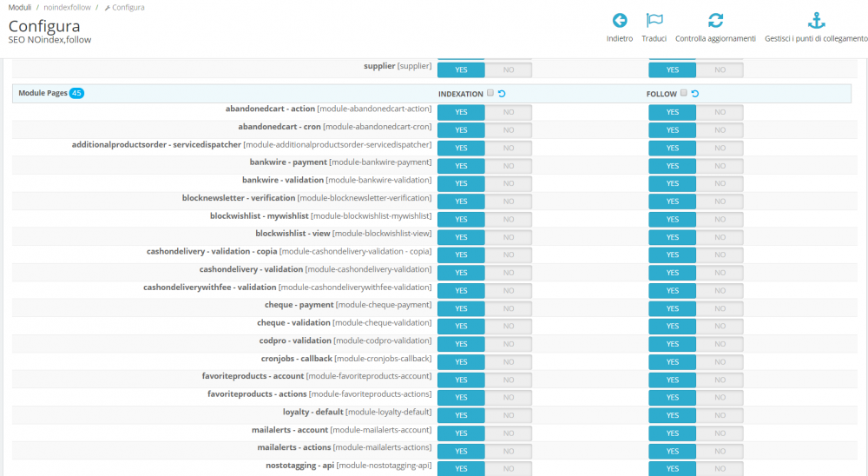Click the FOLLOW column heading
This screenshot has height=476, width=868.
(661, 94)
